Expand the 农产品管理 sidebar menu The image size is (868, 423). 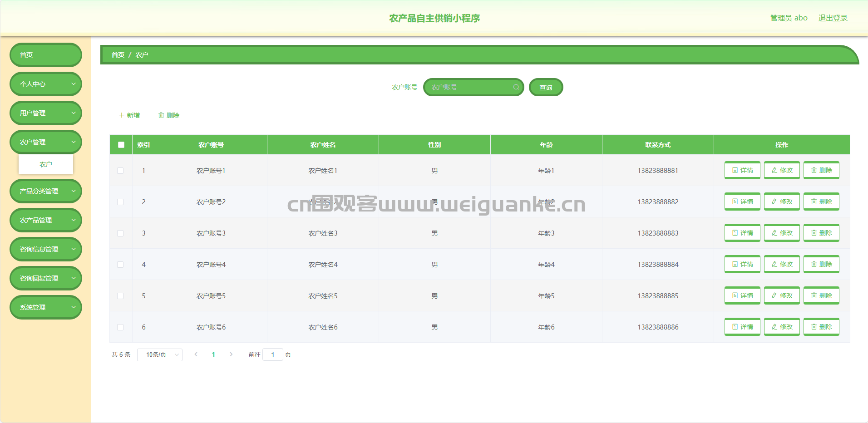pos(46,220)
